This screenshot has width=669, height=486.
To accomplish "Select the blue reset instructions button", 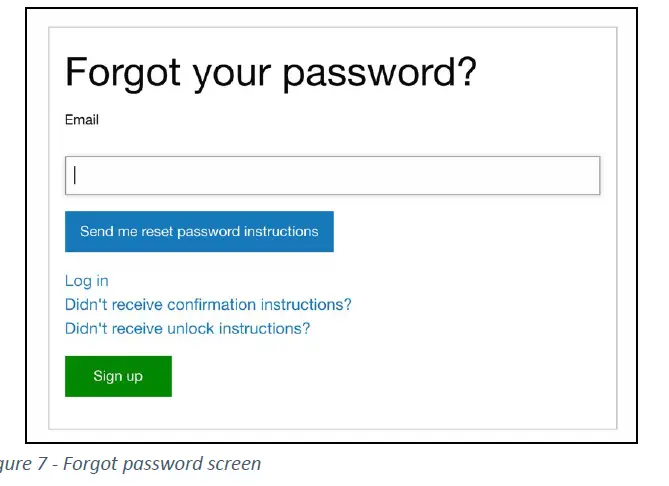I will 199,232.
